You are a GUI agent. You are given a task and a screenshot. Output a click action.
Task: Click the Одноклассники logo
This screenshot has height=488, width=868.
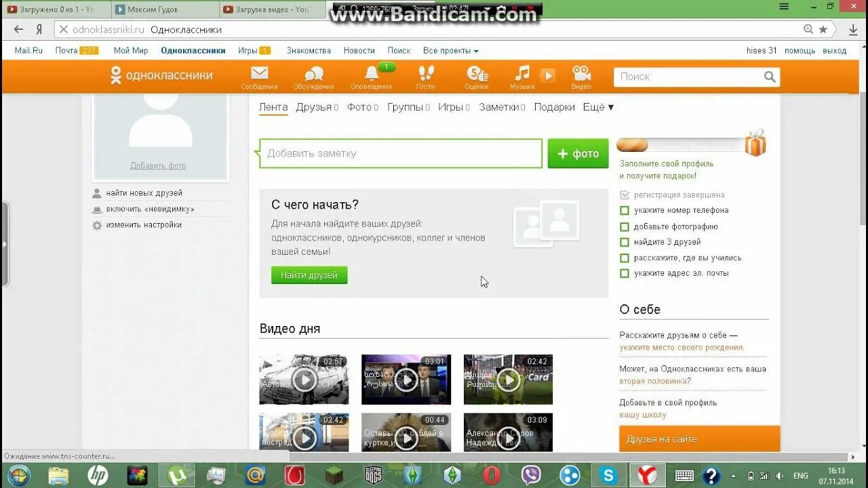pyautogui.click(x=161, y=75)
